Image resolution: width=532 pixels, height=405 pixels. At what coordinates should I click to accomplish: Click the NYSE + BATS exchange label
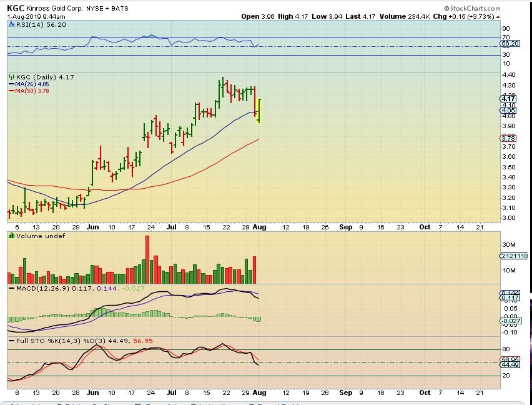[x=107, y=9]
